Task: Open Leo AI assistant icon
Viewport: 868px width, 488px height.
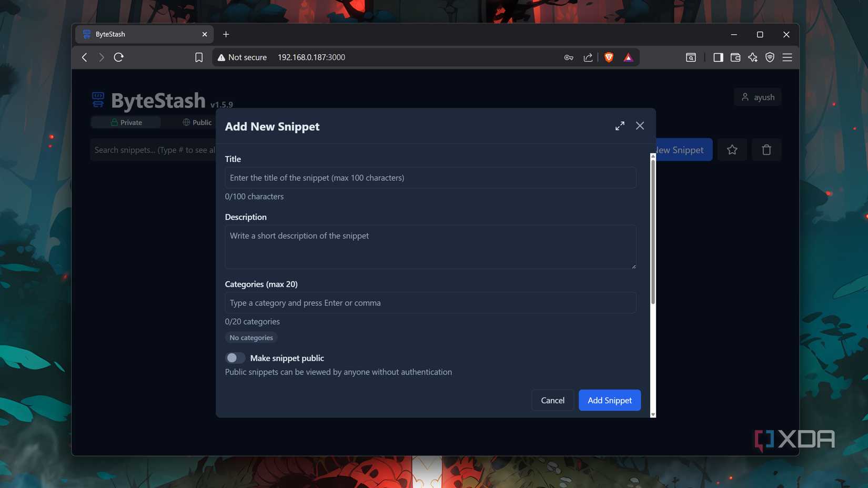Action: [753, 57]
